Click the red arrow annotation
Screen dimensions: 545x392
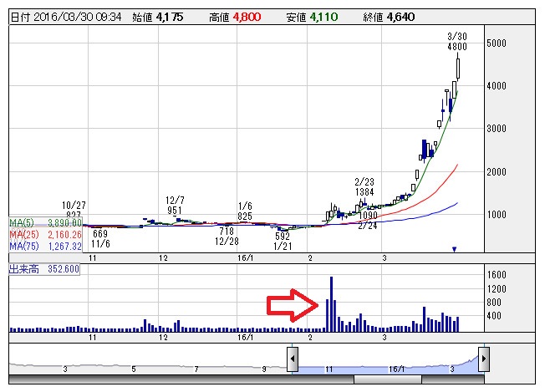click(x=293, y=305)
